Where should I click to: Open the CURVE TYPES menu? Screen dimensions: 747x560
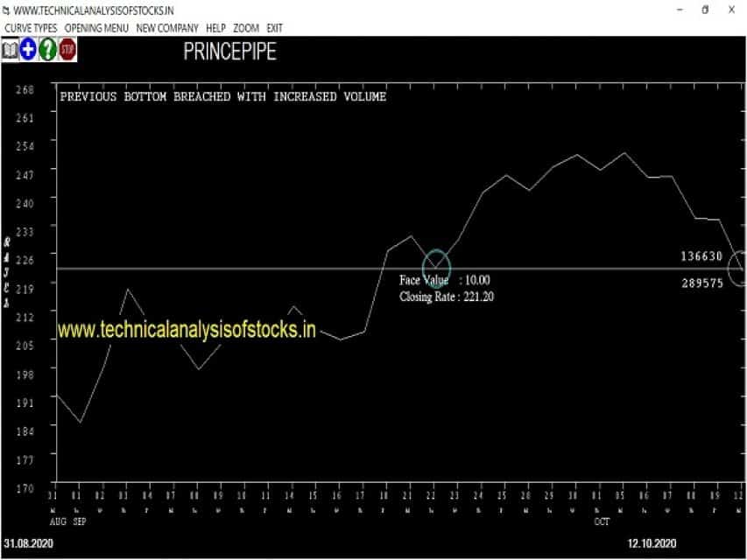[x=31, y=29]
